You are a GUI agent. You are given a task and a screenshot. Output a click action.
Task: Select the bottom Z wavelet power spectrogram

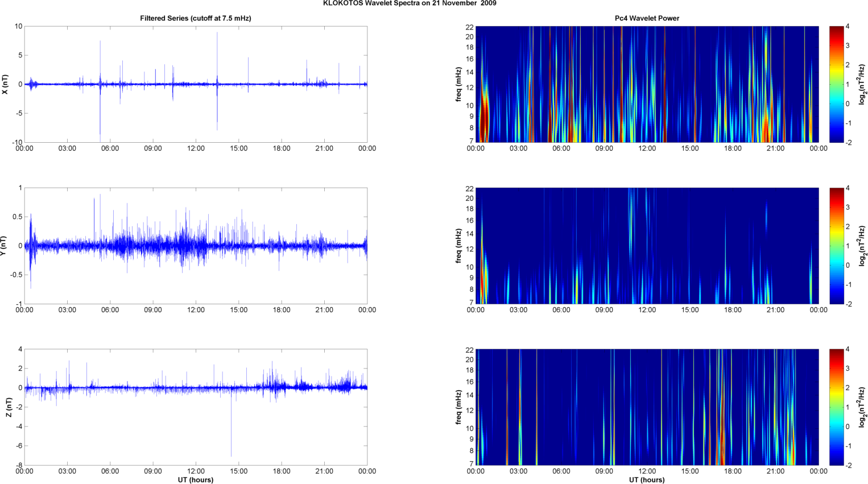tap(647, 407)
